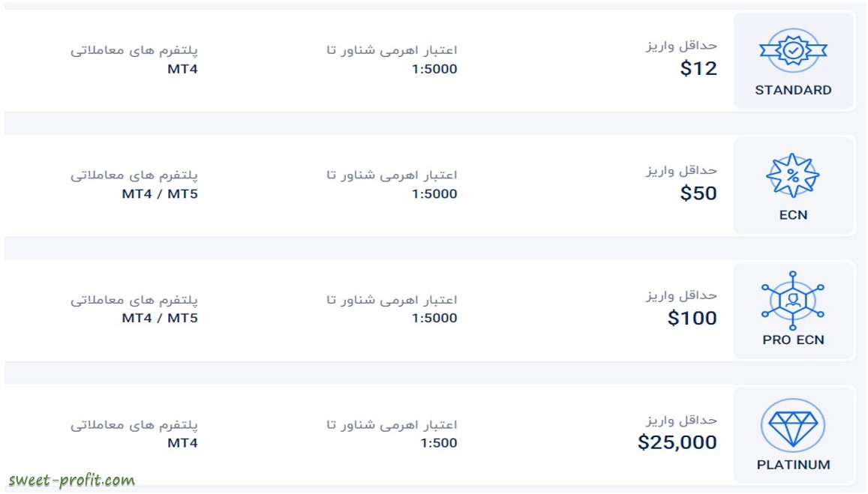The image size is (868, 494).
Task: Select the PRO ECN account label
Action: 793,340
